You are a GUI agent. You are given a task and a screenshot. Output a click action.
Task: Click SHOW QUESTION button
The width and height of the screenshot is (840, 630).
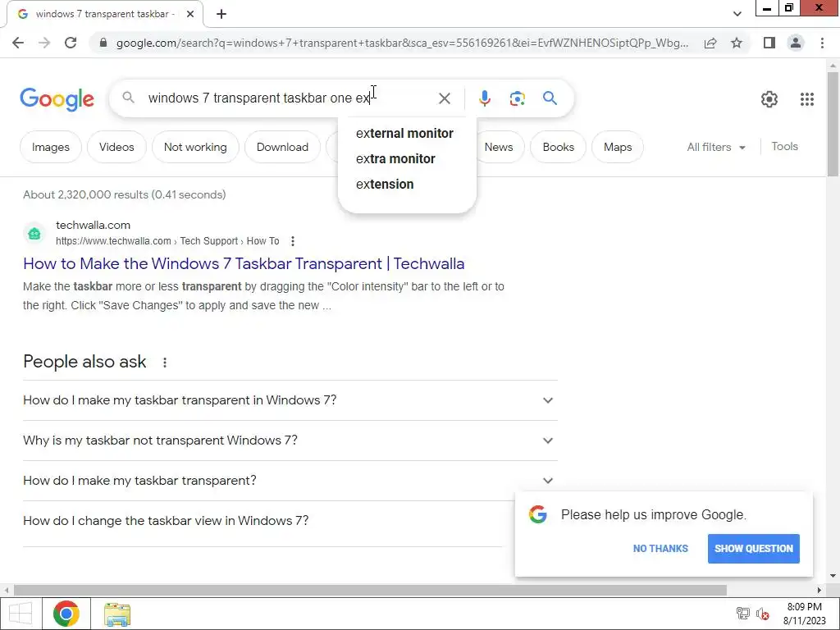753,549
